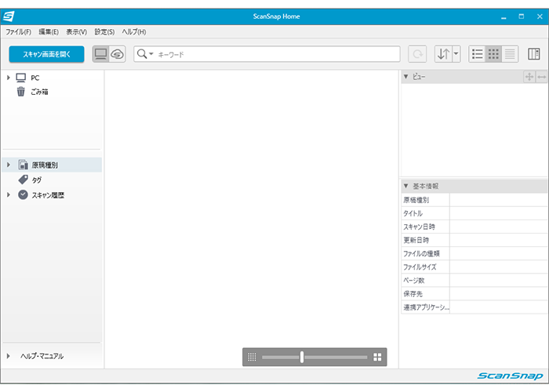
Task: Switch to detail lines view mode
Action: point(510,54)
